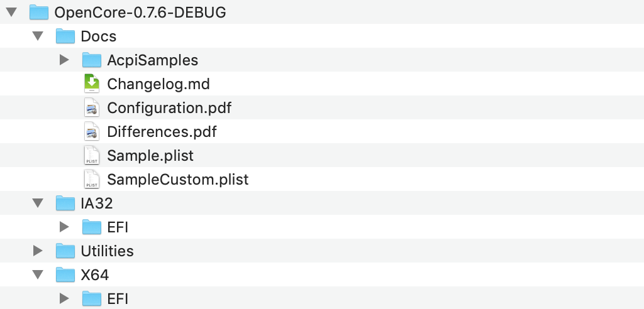Collapse the X64 folder
The width and height of the screenshot is (644, 309).
38,275
